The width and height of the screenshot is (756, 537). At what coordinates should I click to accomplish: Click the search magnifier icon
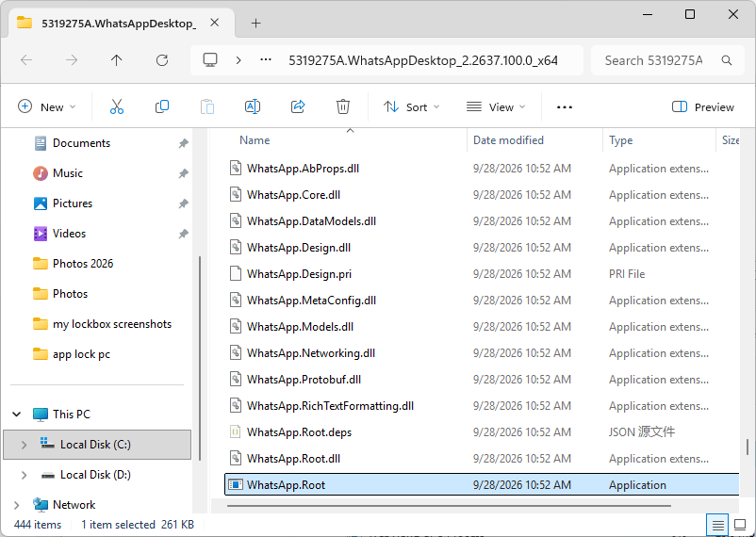(727, 60)
